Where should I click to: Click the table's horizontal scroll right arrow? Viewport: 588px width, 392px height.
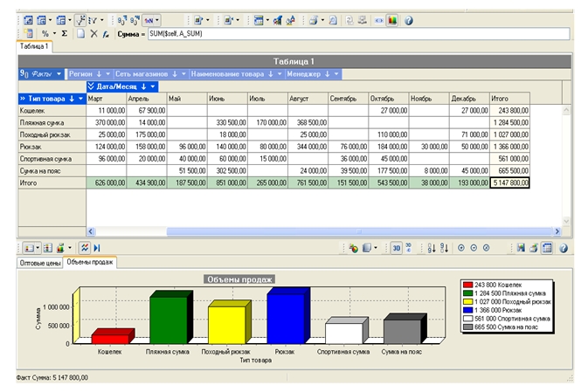pos(557,231)
